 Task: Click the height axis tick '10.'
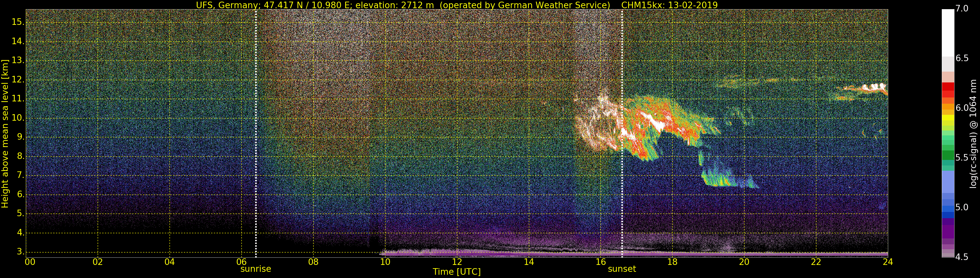point(18,118)
